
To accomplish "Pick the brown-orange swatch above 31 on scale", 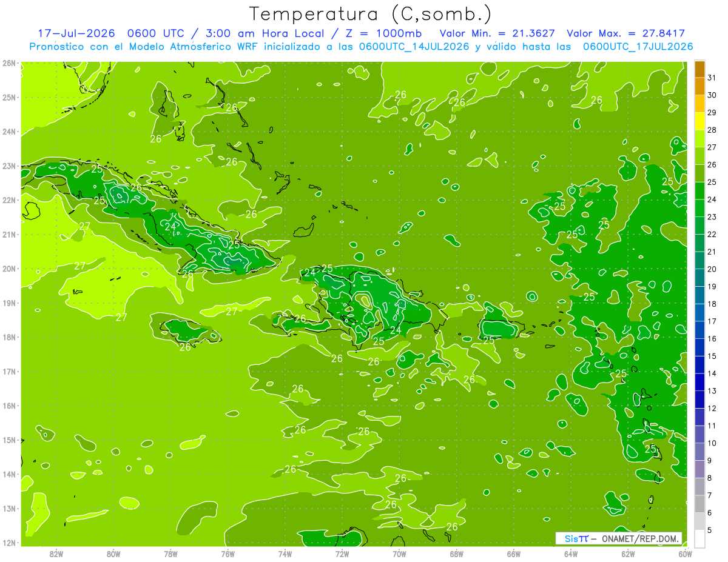I will click(699, 70).
